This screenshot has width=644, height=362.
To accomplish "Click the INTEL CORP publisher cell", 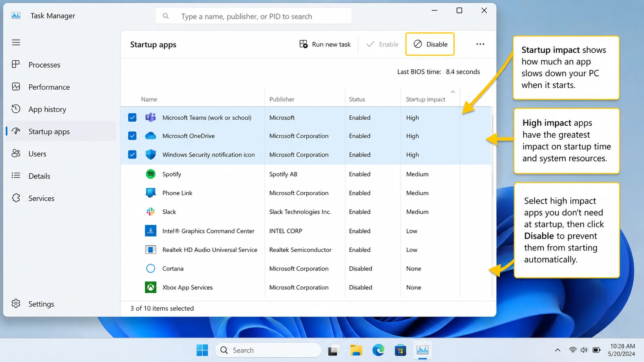I will click(x=286, y=231).
